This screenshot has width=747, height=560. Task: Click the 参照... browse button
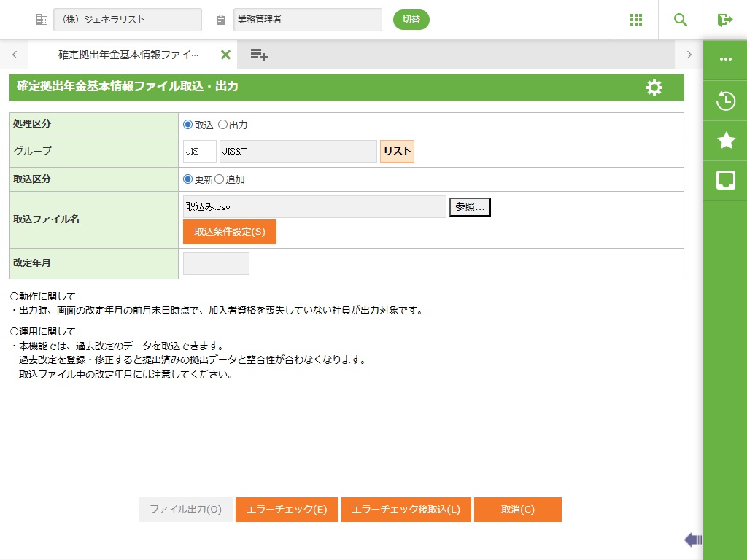coord(470,207)
